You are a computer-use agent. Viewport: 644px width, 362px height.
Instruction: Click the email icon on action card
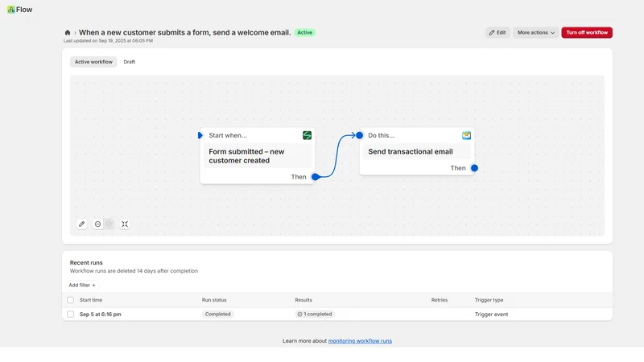(x=467, y=135)
